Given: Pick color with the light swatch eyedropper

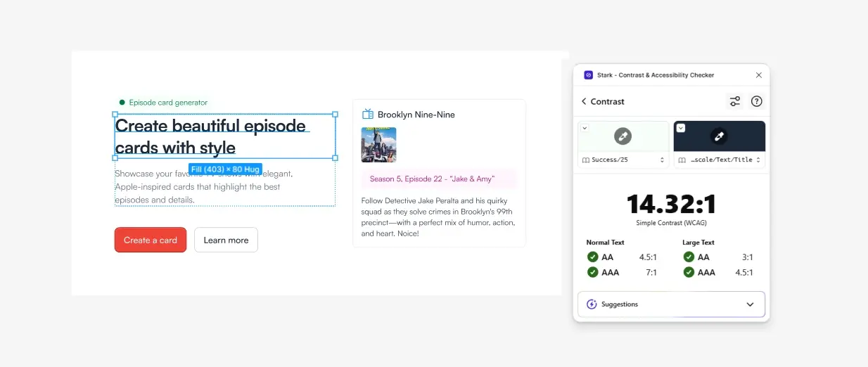Looking at the screenshot, I should click(x=623, y=136).
